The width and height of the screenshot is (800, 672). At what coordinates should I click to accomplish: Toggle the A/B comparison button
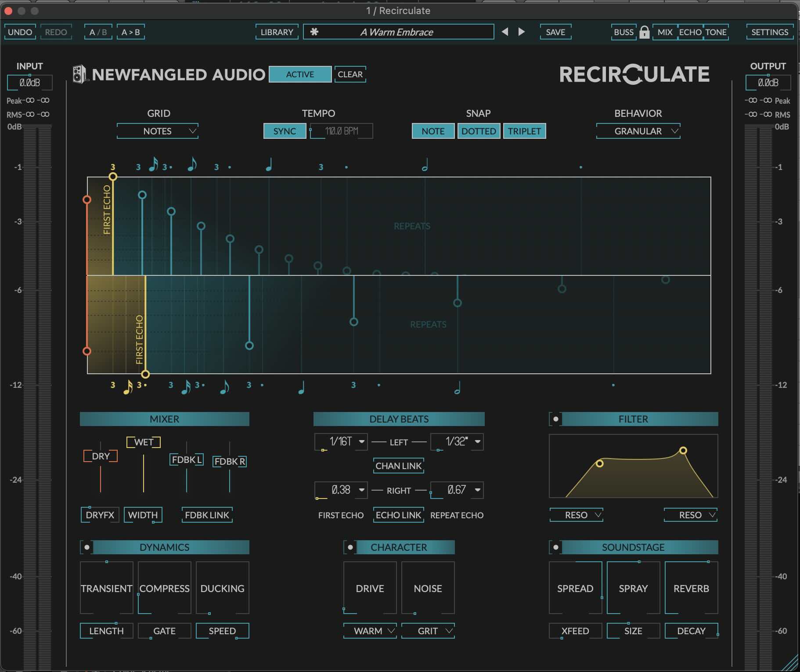coord(98,32)
